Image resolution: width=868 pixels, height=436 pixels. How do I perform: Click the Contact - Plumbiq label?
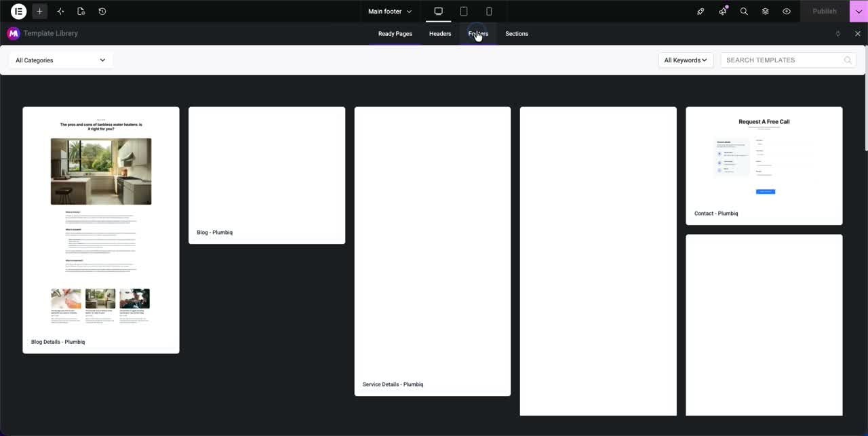pos(716,214)
